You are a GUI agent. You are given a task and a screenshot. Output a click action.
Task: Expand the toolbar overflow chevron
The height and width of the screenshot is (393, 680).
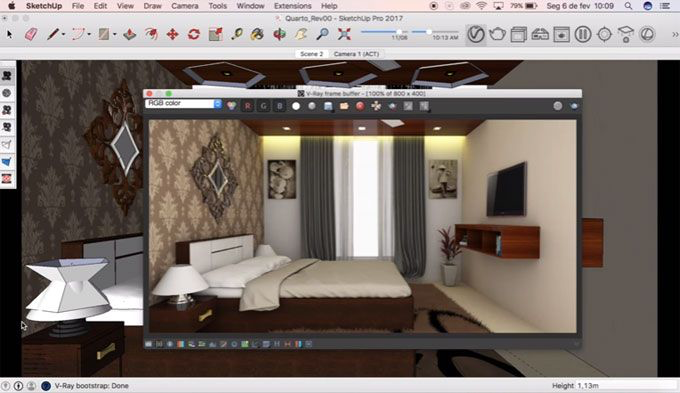675,34
